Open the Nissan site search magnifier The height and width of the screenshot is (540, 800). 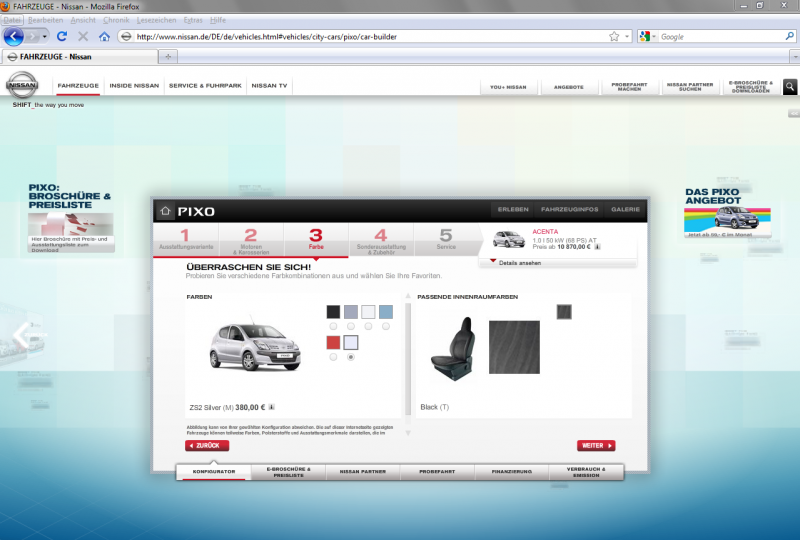pos(790,87)
